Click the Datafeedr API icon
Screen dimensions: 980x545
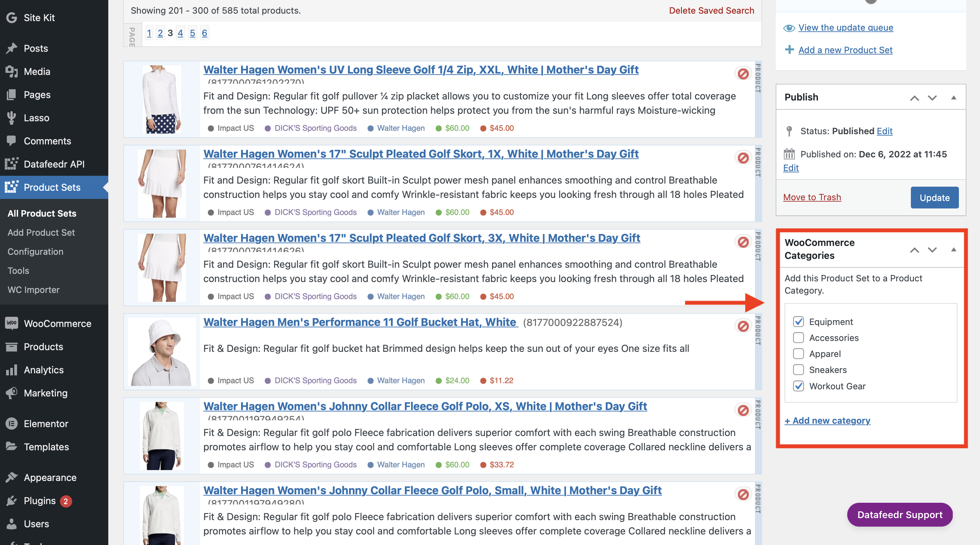(x=12, y=164)
